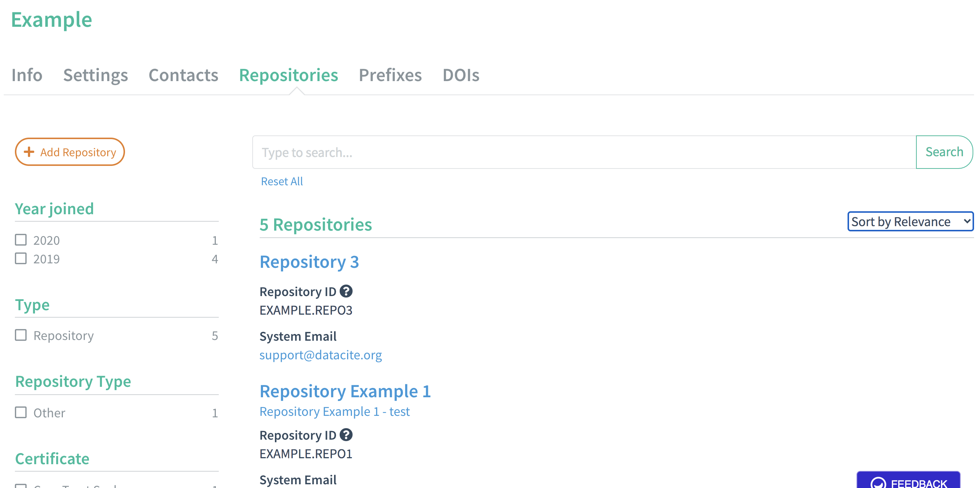Click the Reset All link

(x=282, y=182)
